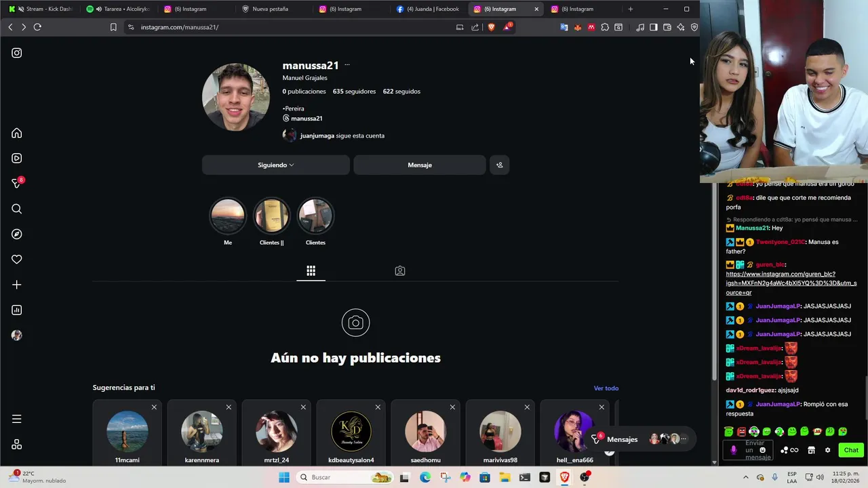The width and height of the screenshot is (868, 488).
Task: Open Brave Shields lion icon in address bar
Action: coord(491,27)
